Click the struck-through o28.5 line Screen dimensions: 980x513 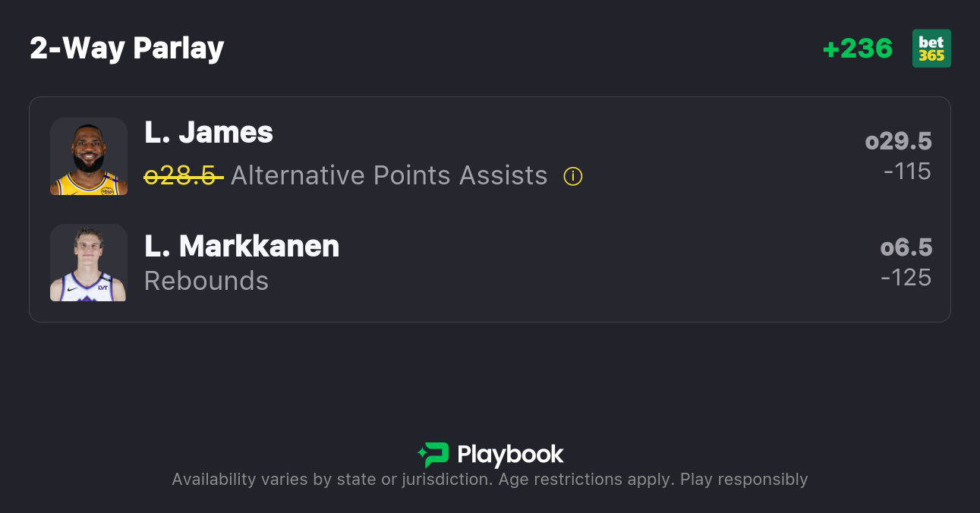(183, 176)
